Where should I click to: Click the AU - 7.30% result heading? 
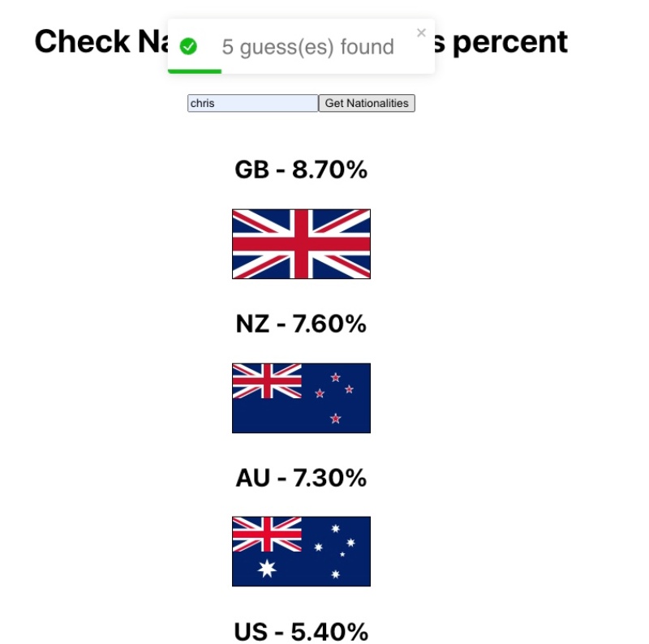click(x=301, y=478)
